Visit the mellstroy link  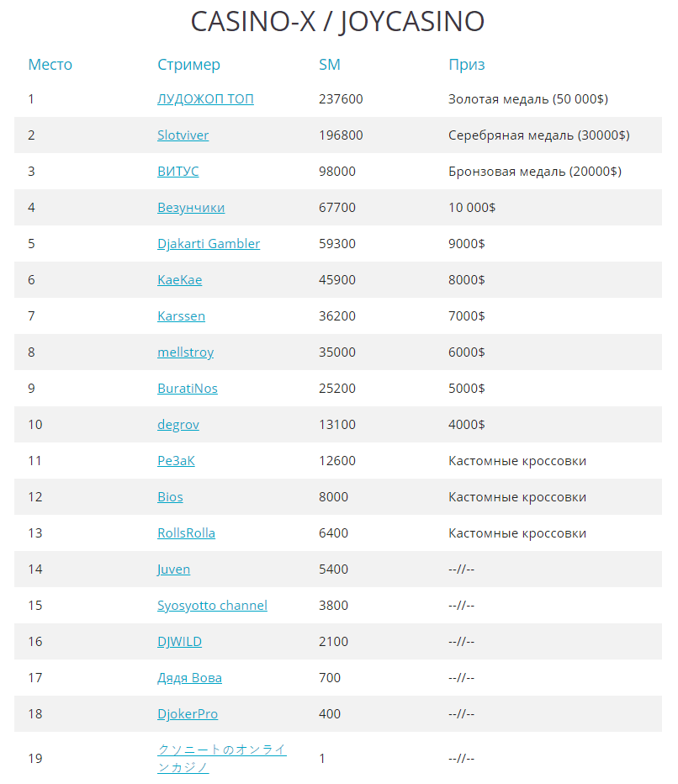tap(185, 352)
